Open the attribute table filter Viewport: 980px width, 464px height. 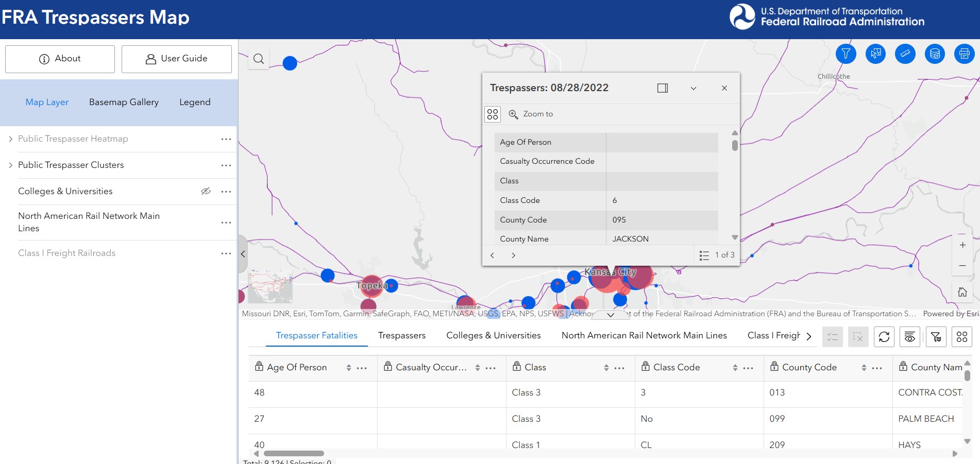coord(936,337)
